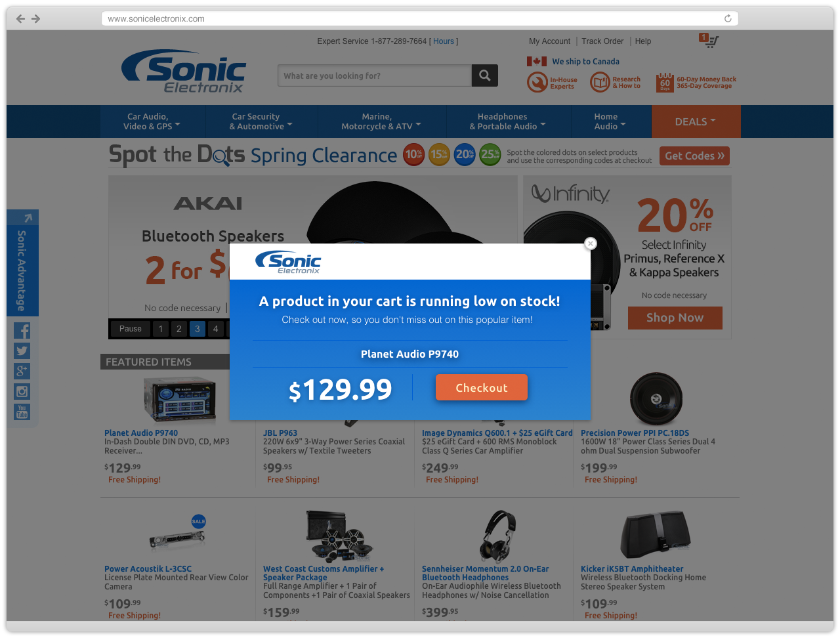Expand Headphones & Portable Audio menu
840x638 pixels.
coord(507,121)
